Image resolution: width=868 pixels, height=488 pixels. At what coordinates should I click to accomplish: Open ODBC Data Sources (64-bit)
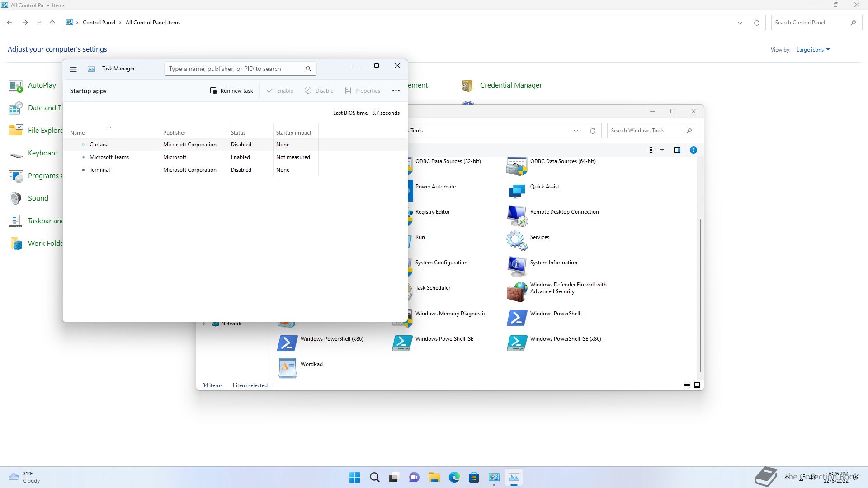pos(551,167)
